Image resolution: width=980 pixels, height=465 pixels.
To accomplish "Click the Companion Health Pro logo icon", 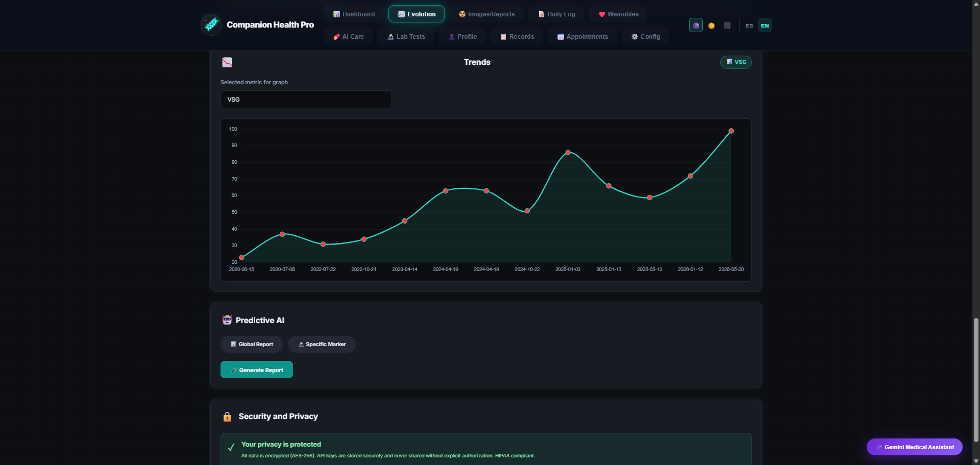I will pyautogui.click(x=211, y=25).
